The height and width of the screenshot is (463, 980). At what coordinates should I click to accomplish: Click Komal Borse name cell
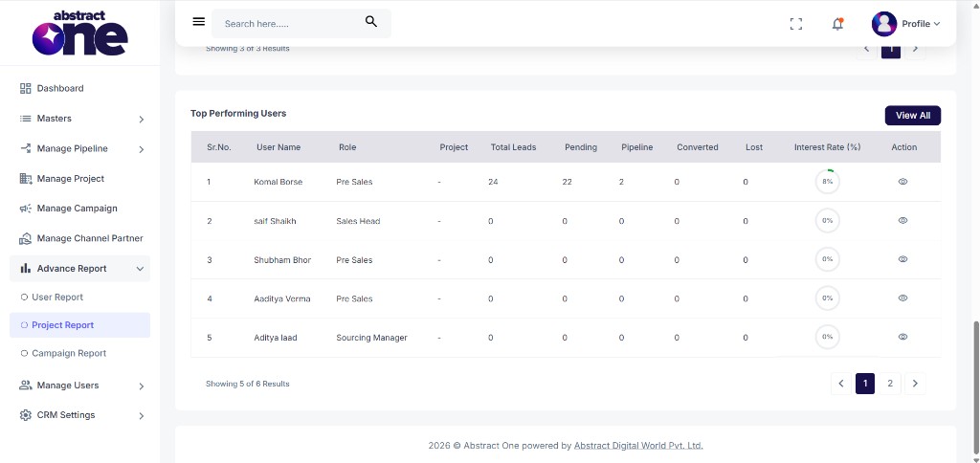pos(278,183)
